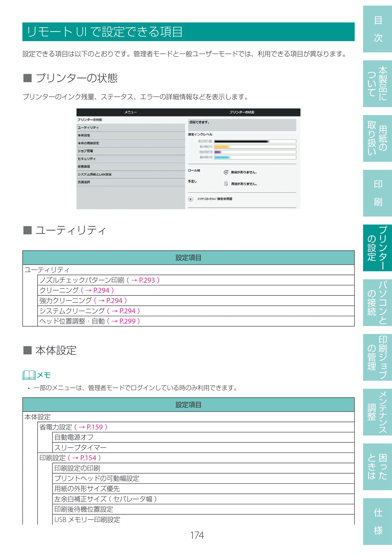Viewport: 392px width, 555px height.
Task: Follow the P.159 power saving link
Action: [x=91, y=427]
